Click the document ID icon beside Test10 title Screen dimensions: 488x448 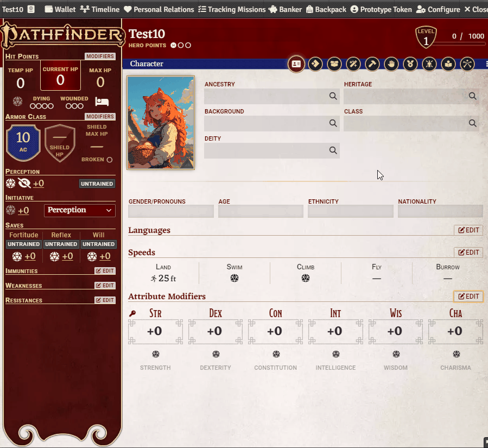pyautogui.click(x=31, y=9)
